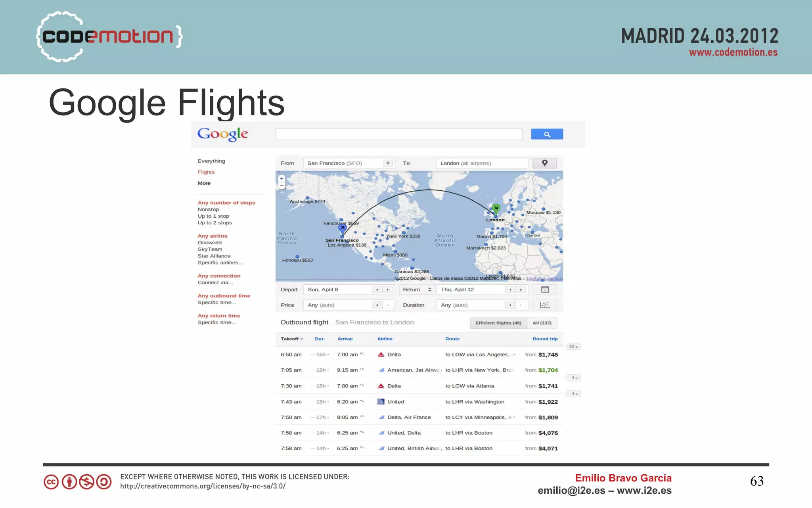Click the New York $338 map label
The height and width of the screenshot is (508, 812).
404,236
